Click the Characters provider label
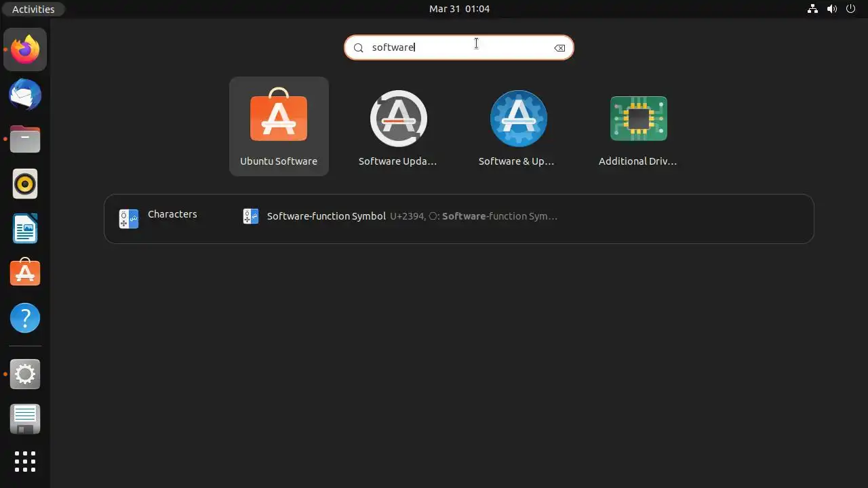868x488 pixels. (x=172, y=214)
